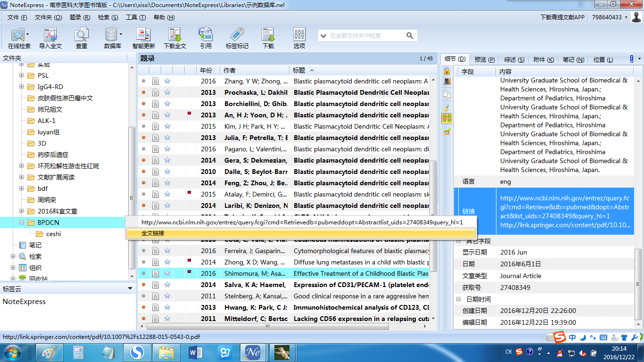Open the 标签标记 tag marking tool

coord(237,38)
